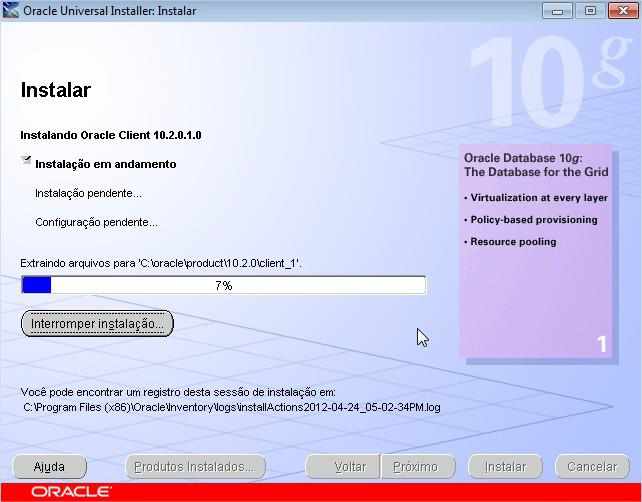This screenshot has width=642, height=502.
Task: Click the checkmark icon beside Instalação em andamento
Action: coord(26,160)
